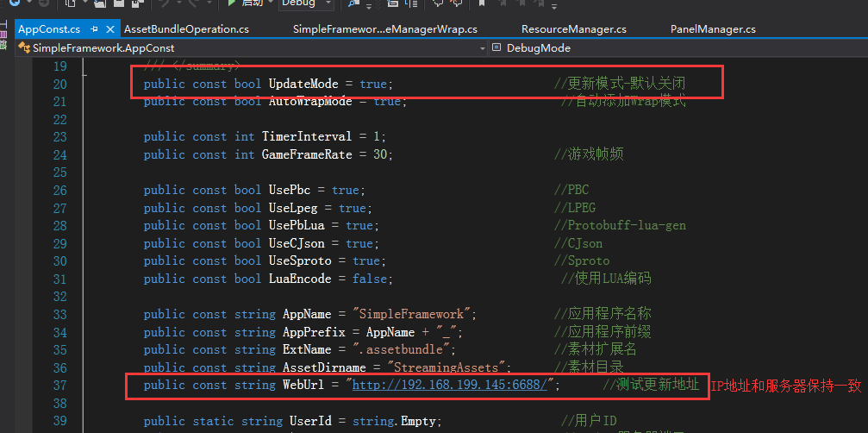The width and height of the screenshot is (868, 433).
Task: Click the GameFrameRate identifier
Action: pos(307,154)
